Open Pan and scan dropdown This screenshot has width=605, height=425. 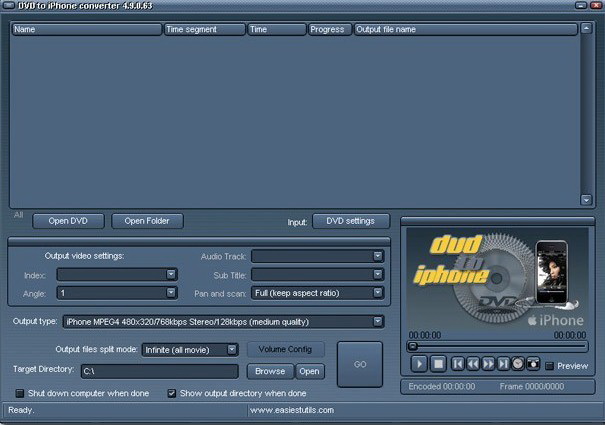click(377, 293)
